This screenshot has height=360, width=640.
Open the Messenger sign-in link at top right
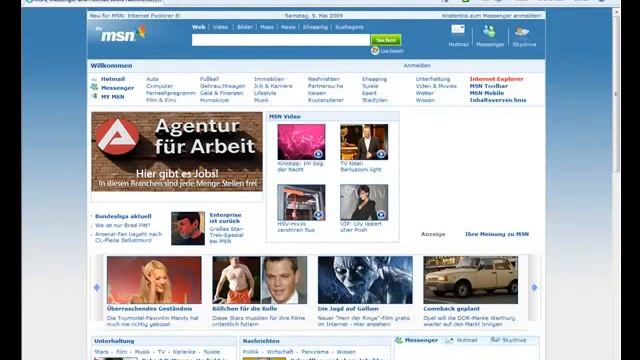coord(491,16)
